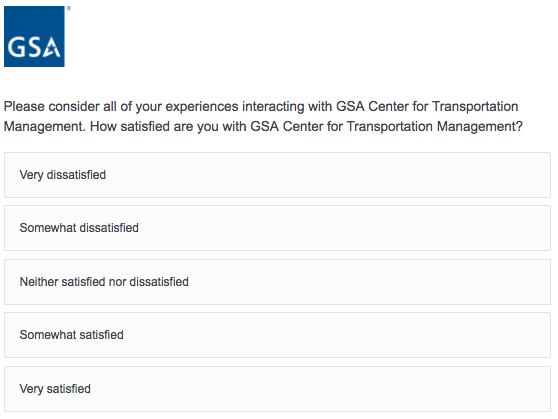This screenshot has width=558, height=419.
Task: Click the registered trademark symbol beside logo
Action: (69, 8)
